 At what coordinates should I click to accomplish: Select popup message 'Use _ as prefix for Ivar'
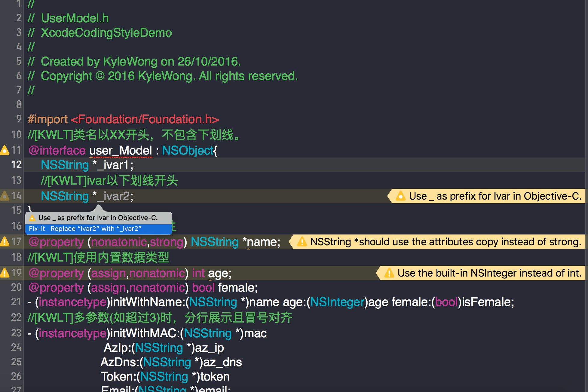[98, 218]
